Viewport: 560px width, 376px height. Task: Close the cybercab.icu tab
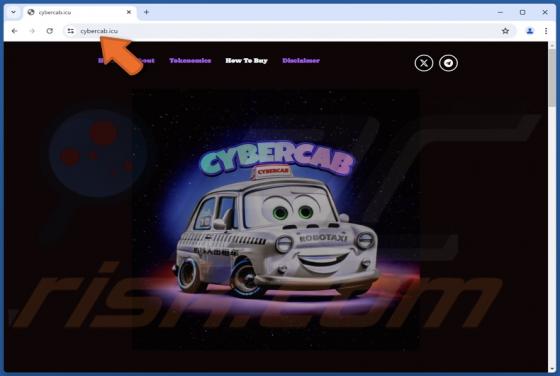point(129,12)
